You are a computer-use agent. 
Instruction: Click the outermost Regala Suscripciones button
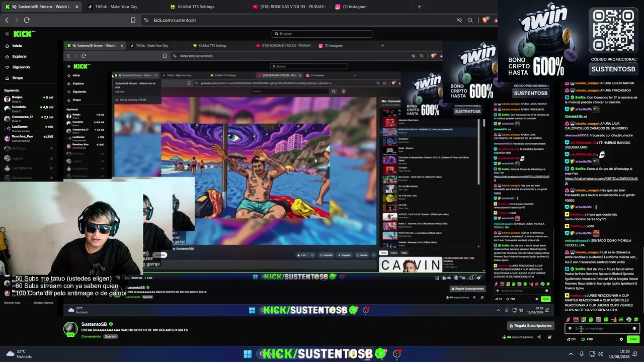pos(530,326)
